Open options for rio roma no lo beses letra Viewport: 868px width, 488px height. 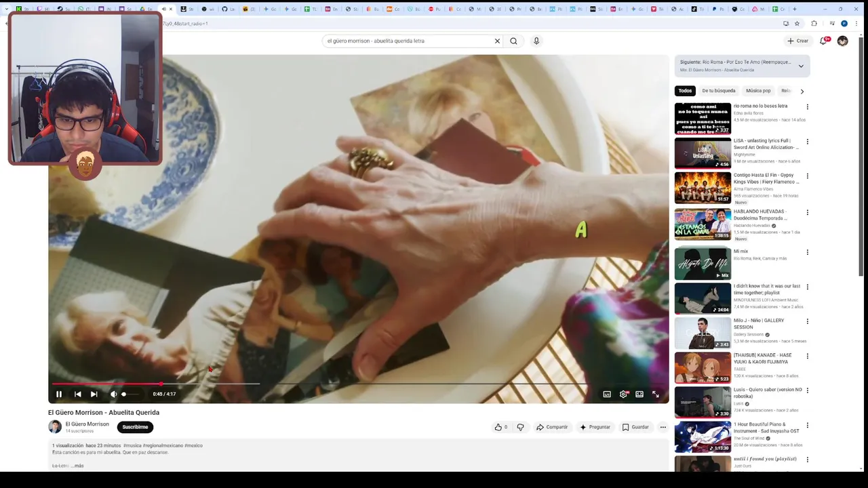point(807,107)
